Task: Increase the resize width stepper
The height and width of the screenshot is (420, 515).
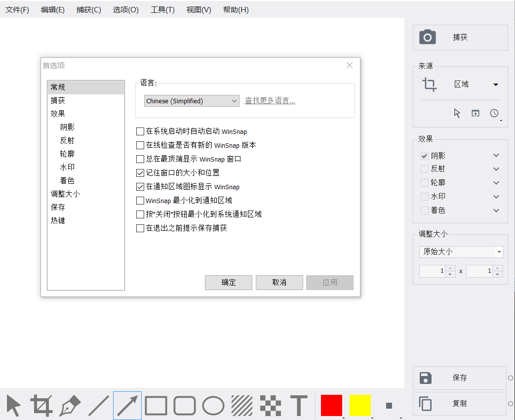Action: coord(450,268)
